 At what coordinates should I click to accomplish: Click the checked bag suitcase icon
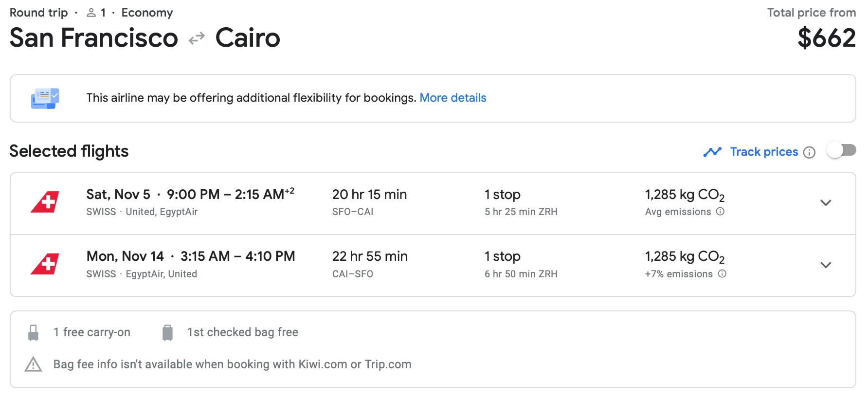pyautogui.click(x=167, y=333)
